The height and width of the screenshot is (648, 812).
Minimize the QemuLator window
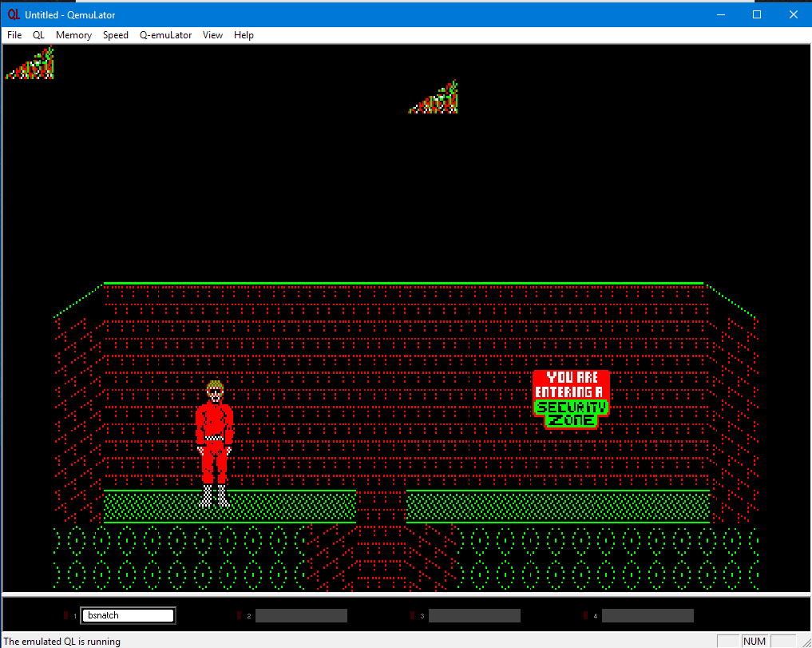[720, 14]
